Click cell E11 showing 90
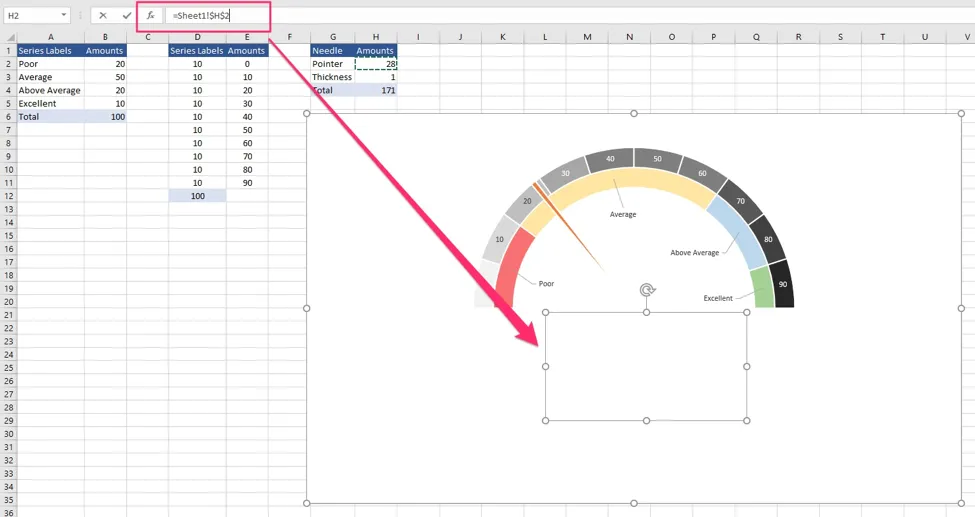This screenshot has width=975, height=517. pyautogui.click(x=247, y=183)
